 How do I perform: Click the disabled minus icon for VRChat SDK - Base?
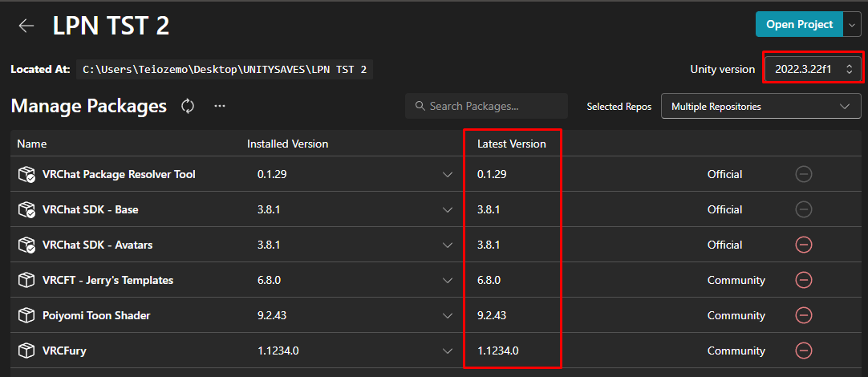tap(803, 210)
